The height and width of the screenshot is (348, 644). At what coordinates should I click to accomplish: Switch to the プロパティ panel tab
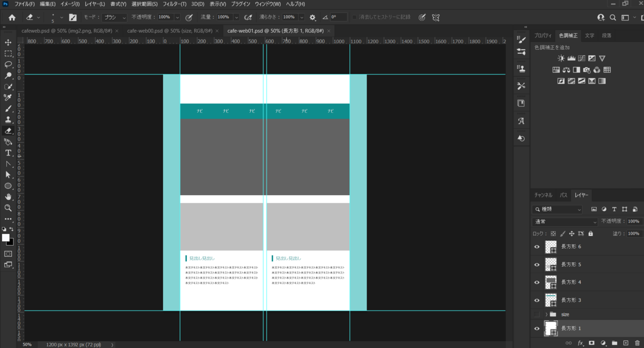coord(543,35)
